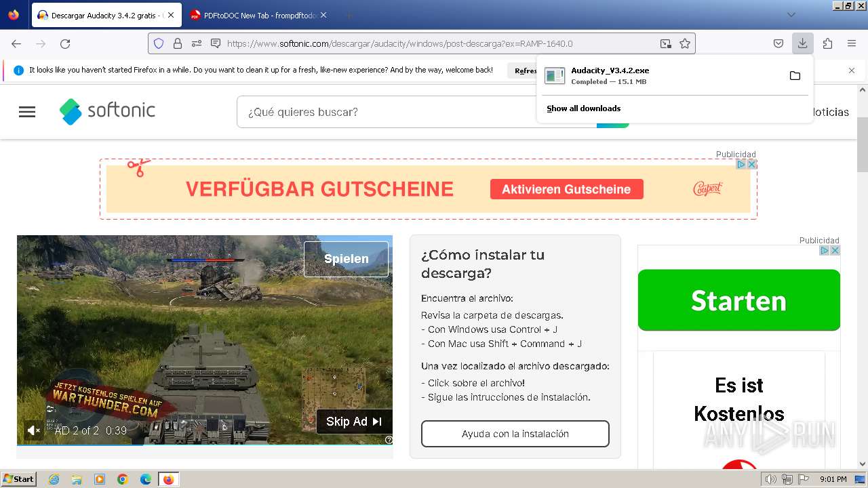Click the War Thunder video ad
Viewport: 868px width, 488px height.
point(205,340)
